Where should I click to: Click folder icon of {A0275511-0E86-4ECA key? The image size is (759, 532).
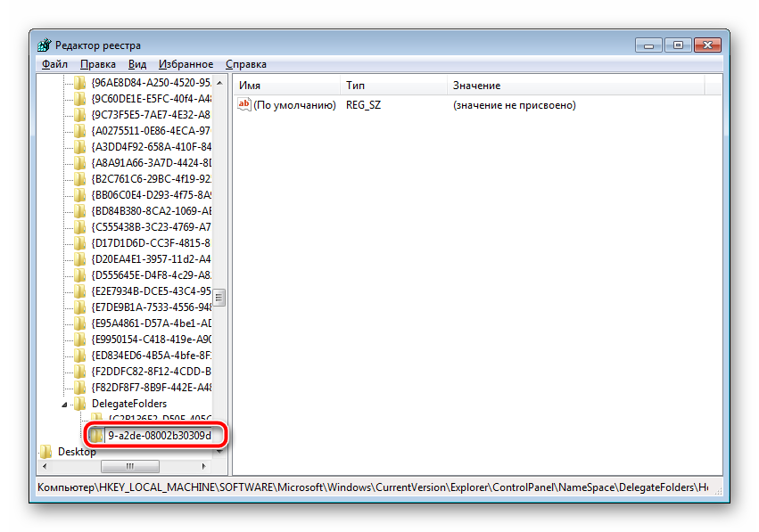click(80, 130)
